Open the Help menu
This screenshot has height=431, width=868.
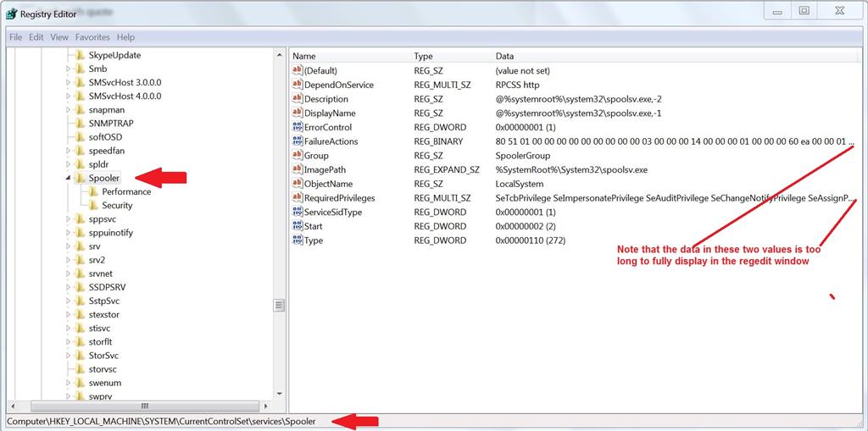125,37
